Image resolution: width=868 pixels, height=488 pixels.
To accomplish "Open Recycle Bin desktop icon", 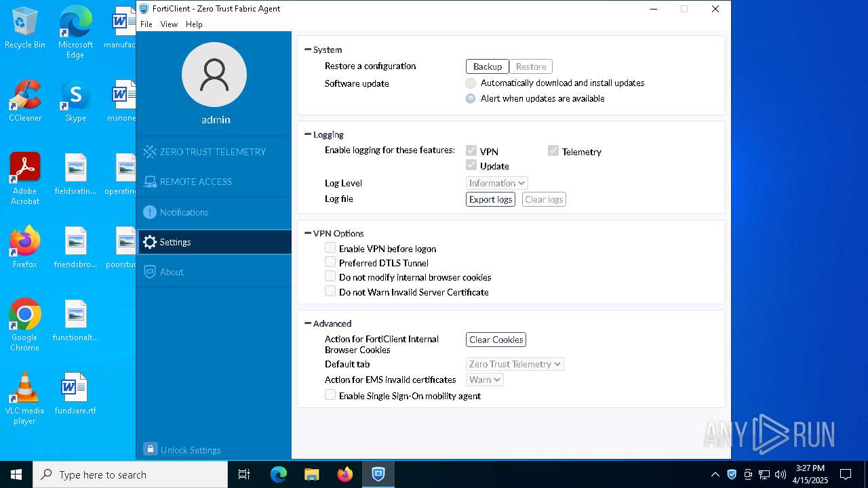I will pyautogui.click(x=25, y=28).
